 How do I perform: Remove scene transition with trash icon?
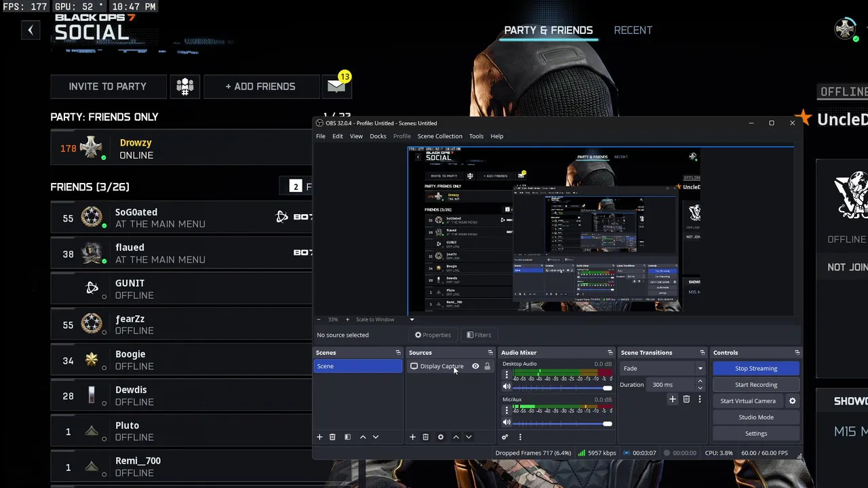point(686,399)
